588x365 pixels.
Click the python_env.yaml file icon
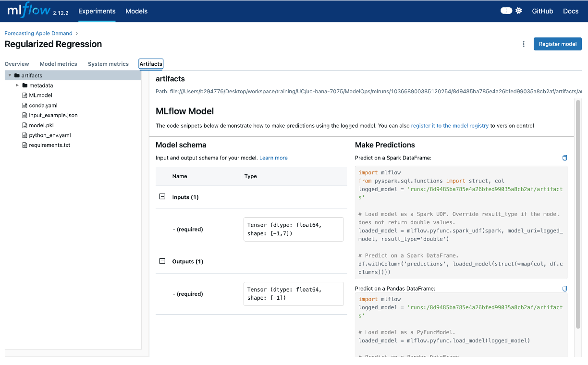click(25, 135)
